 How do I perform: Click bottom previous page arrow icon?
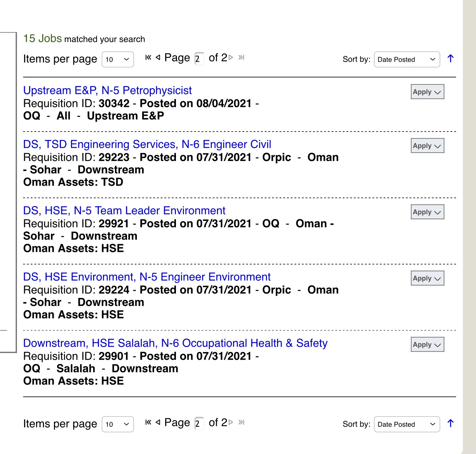158,422
